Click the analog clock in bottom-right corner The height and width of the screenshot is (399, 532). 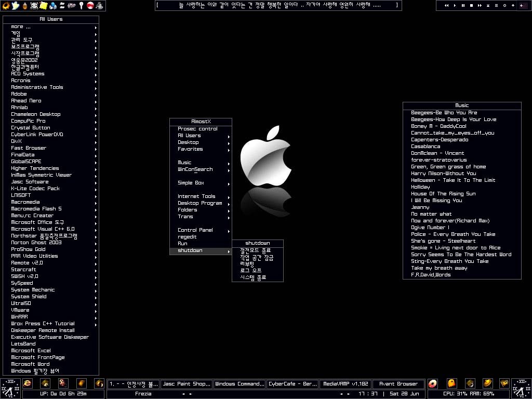522,389
